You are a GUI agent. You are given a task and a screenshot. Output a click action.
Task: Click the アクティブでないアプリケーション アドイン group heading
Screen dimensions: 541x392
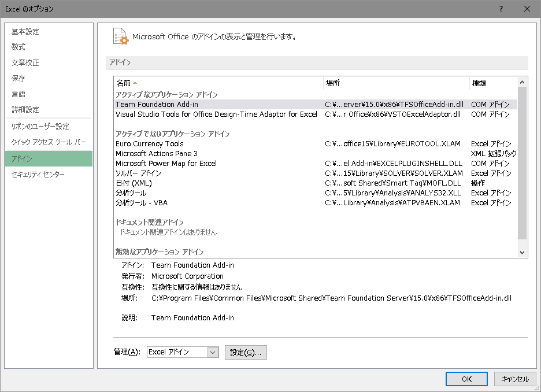[172, 134]
